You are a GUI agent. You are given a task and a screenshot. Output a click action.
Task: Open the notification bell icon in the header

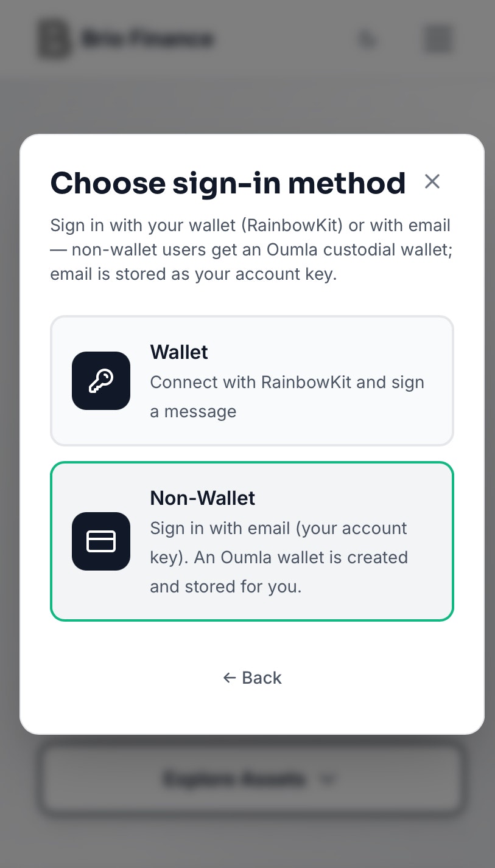point(367,38)
